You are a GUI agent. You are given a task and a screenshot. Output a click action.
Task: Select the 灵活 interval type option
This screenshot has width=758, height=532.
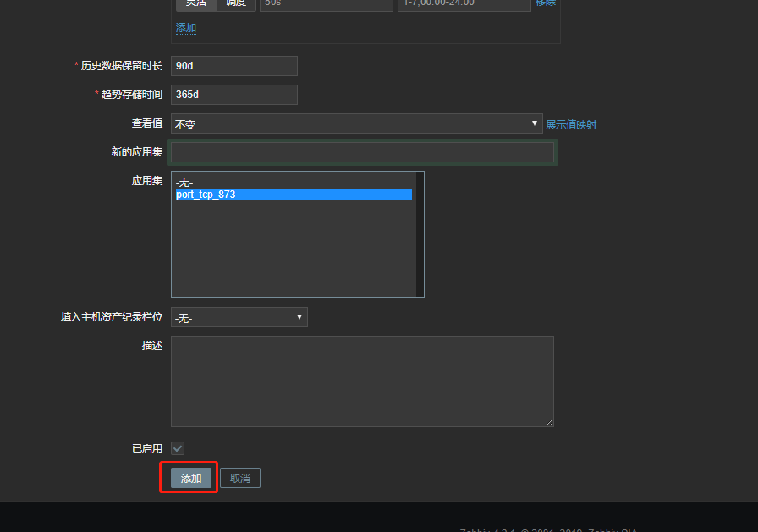(x=195, y=3)
